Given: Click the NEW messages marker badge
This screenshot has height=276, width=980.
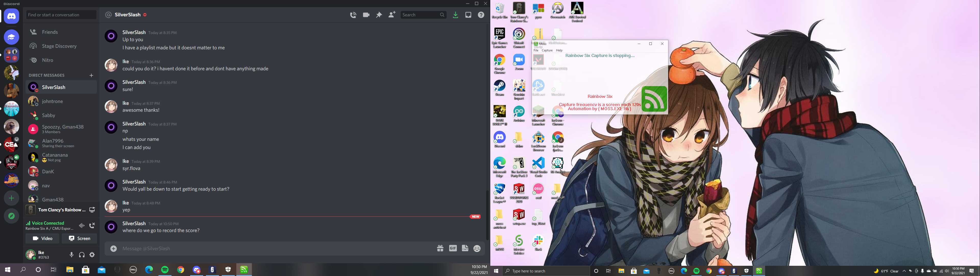Looking at the screenshot, I should coord(475,216).
